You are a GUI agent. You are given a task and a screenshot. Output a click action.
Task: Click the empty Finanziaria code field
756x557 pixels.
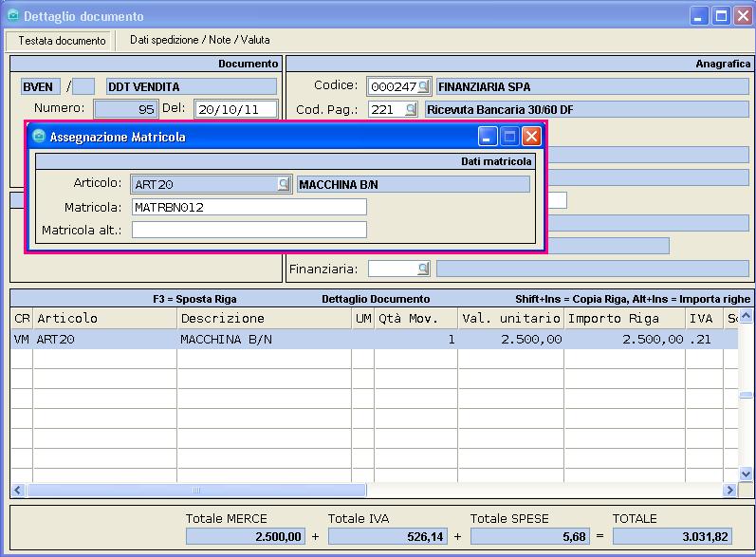[x=393, y=269]
